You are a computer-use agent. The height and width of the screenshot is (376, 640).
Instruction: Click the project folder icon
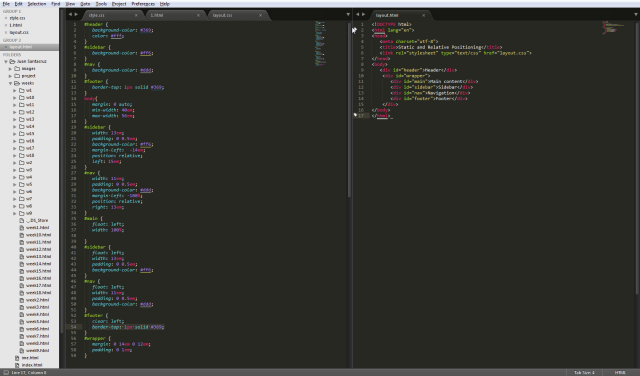coord(17,76)
